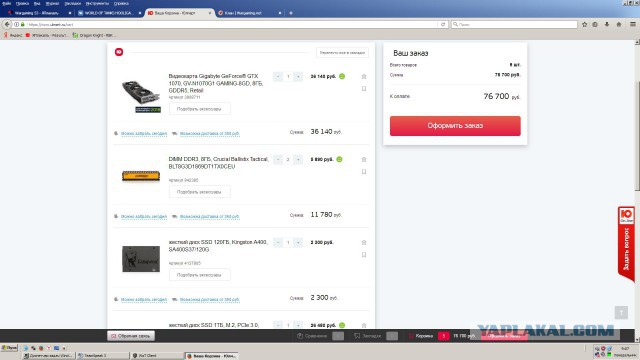Go back with the browser back arrow
The height and width of the screenshot is (360, 640).
(7, 24)
